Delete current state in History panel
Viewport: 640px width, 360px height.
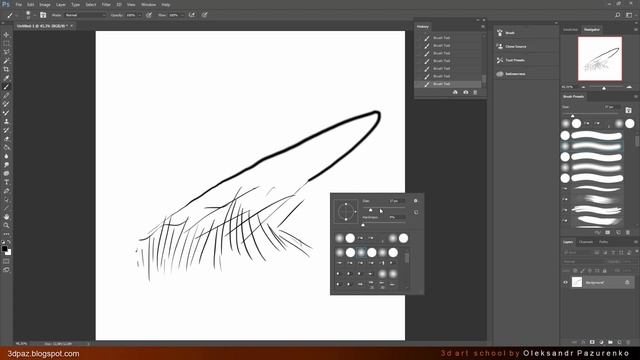pyautogui.click(x=475, y=92)
